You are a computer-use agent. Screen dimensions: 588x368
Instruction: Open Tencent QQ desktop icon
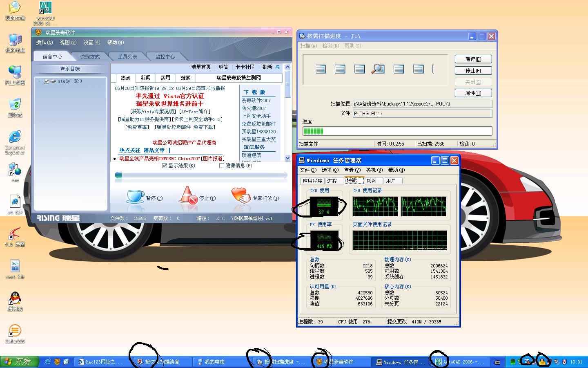click(x=15, y=299)
